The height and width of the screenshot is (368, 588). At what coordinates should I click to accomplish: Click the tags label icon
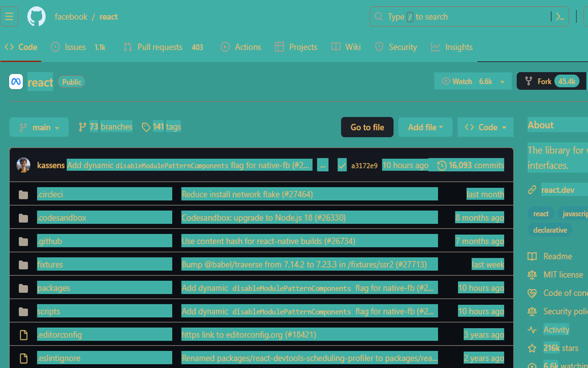coord(146,127)
